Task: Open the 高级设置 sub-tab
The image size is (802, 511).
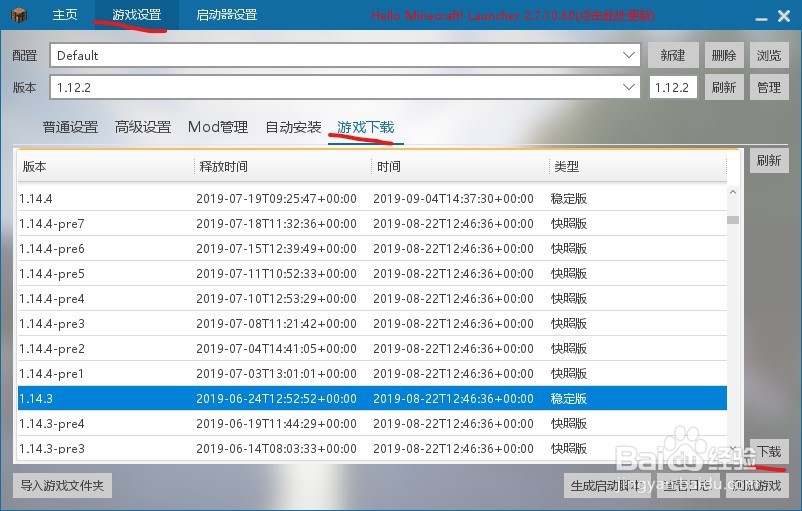Action: tap(143, 127)
